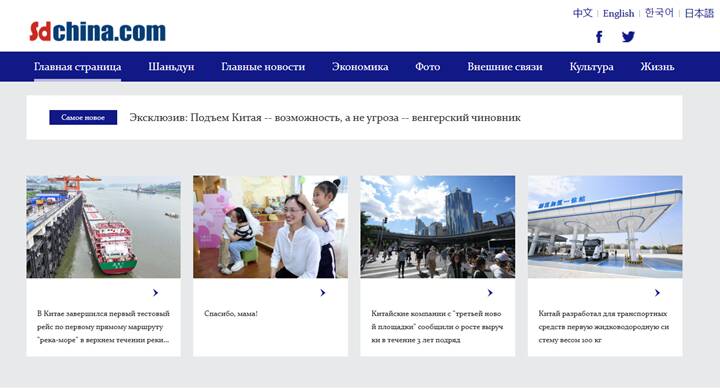Switch language to 한국어
The height and width of the screenshot is (389, 720).
[659, 13]
